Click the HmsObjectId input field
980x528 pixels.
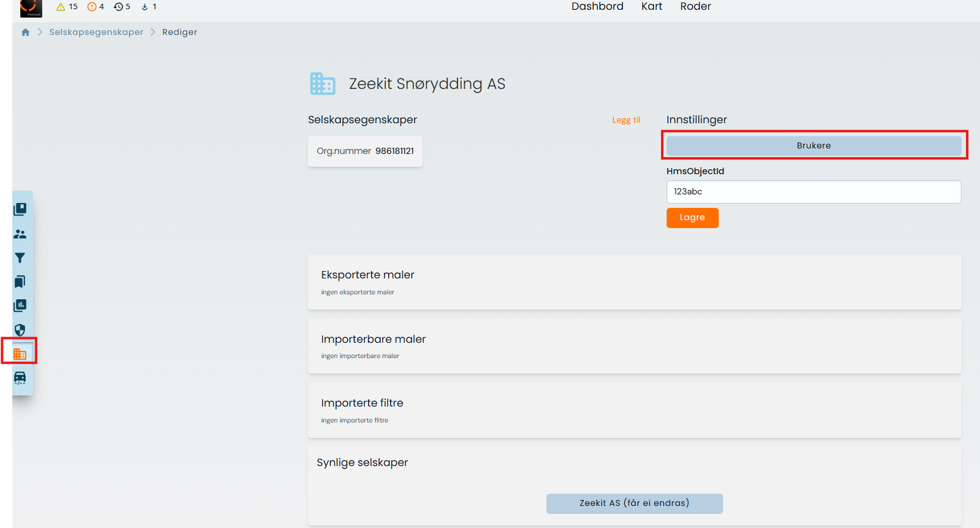click(813, 192)
